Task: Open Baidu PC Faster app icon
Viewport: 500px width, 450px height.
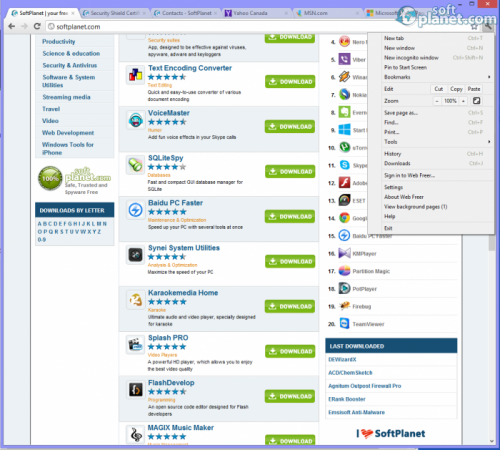Action: point(136,210)
